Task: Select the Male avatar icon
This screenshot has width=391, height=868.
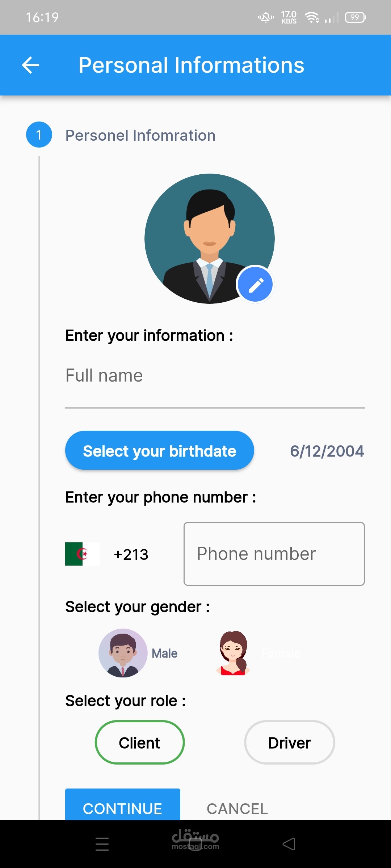Action: click(123, 653)
